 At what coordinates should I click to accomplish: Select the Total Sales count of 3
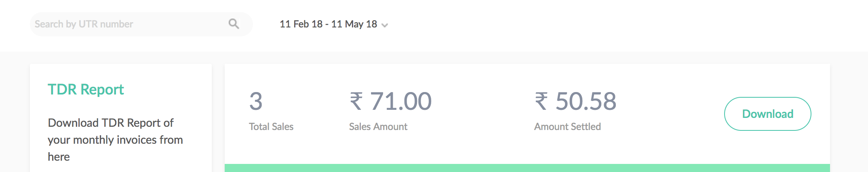coord(256,101)
